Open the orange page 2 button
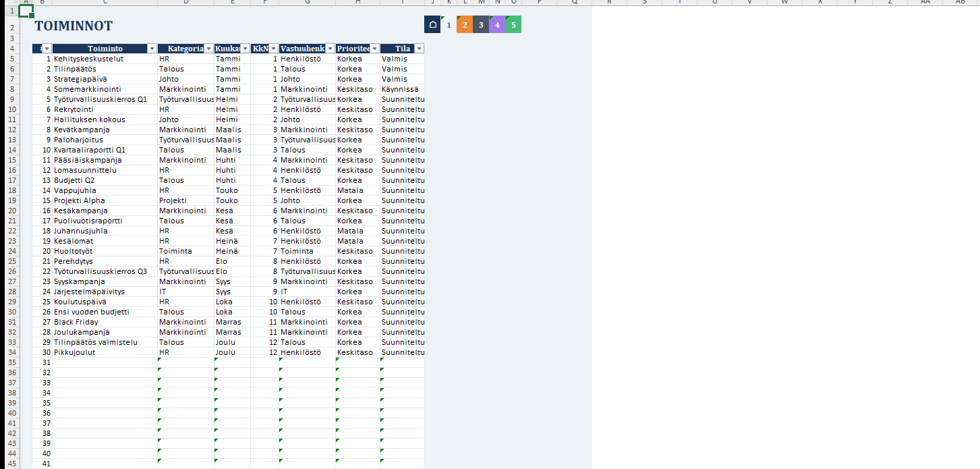 point(465,24)
